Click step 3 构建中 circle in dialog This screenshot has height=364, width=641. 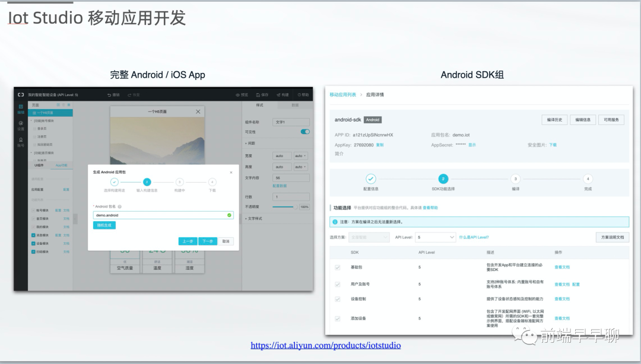click(x=179, y=182)
